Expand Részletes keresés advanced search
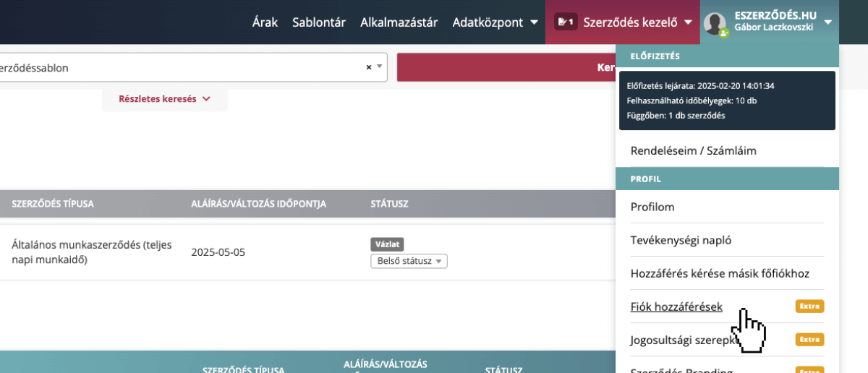 pyautogui.click(x=164, y=99)
